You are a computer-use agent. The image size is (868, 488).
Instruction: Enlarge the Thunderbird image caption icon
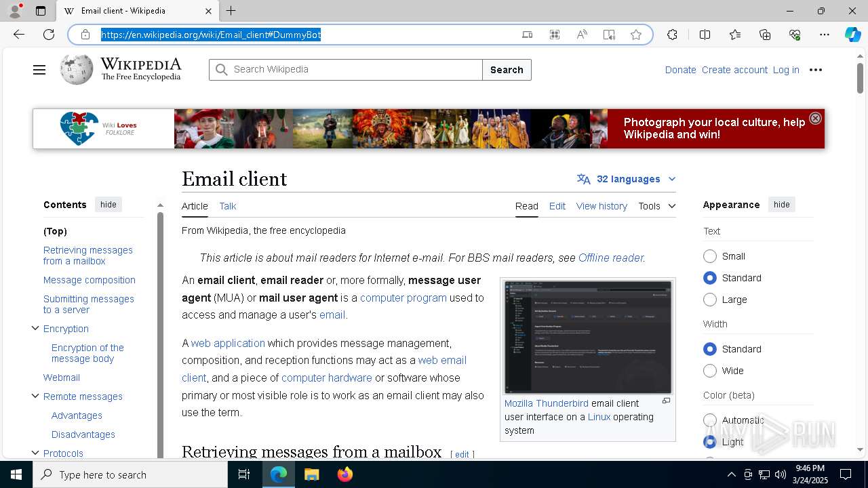[666, 401]
